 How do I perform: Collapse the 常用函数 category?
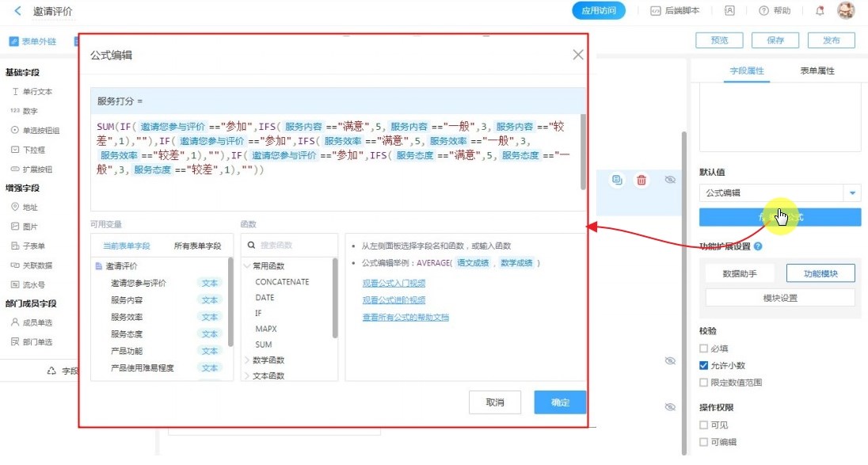coord(248,266)
